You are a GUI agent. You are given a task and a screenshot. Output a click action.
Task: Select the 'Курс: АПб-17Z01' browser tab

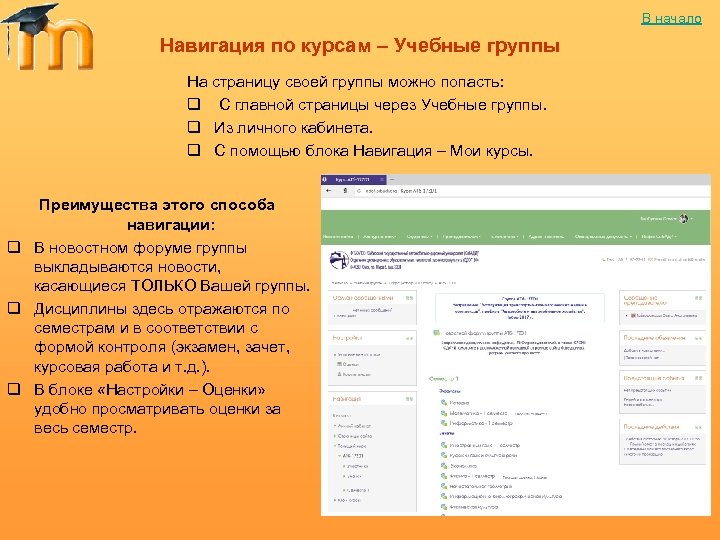(353, 180)
